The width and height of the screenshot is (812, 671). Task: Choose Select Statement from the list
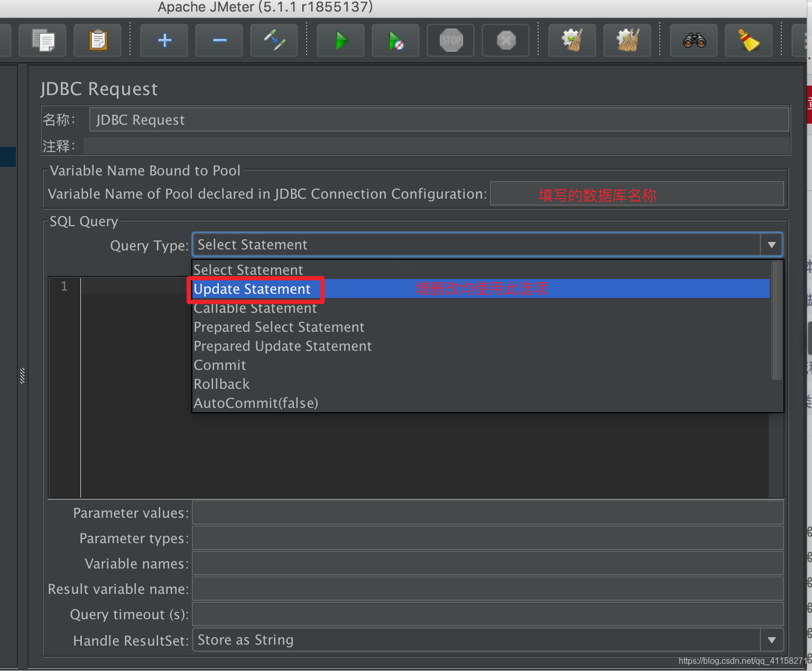(481, 269)
